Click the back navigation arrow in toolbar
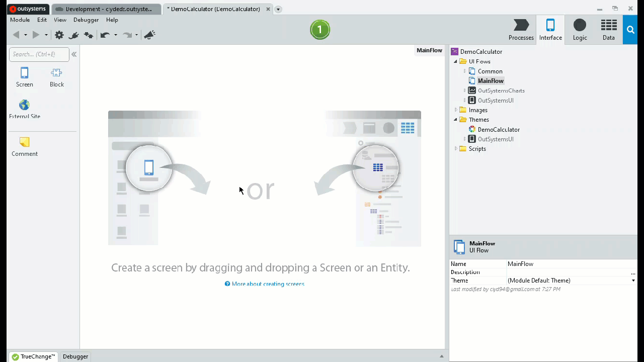This screenshot has height=362, width=644. coord(16,35)
